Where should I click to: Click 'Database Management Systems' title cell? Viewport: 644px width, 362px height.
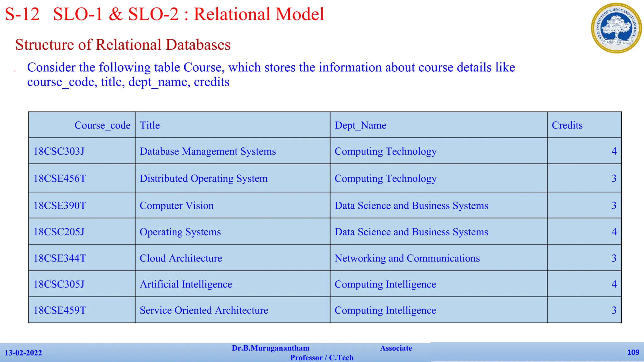coord(233,151)
